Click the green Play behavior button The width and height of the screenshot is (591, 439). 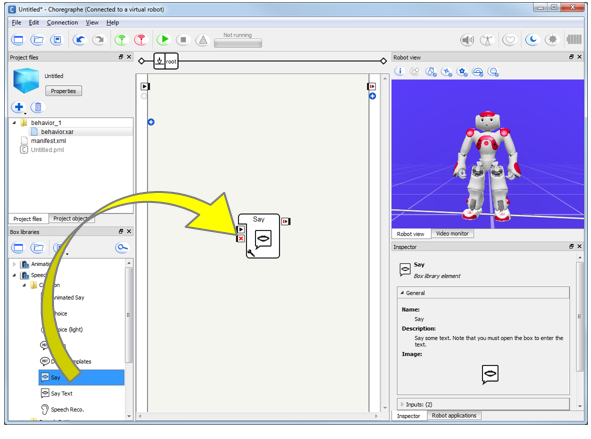[x=164, y=40]
